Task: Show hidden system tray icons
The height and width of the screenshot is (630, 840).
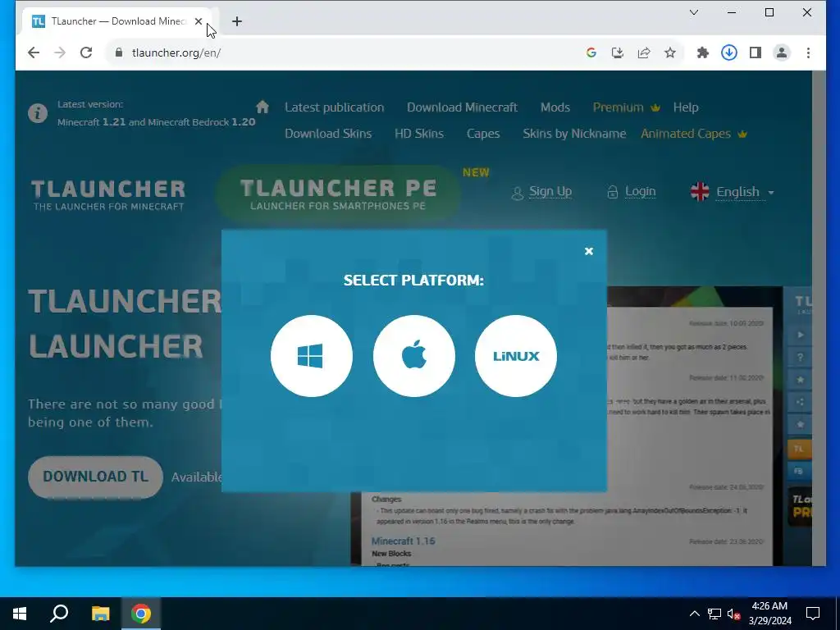Action: point(694,614)
